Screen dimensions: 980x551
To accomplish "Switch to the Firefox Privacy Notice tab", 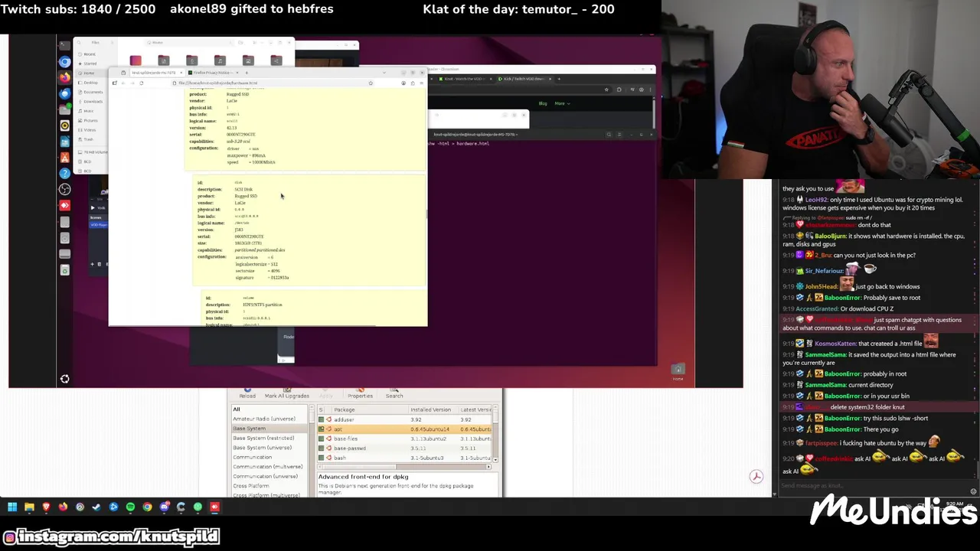I will 213,73.
